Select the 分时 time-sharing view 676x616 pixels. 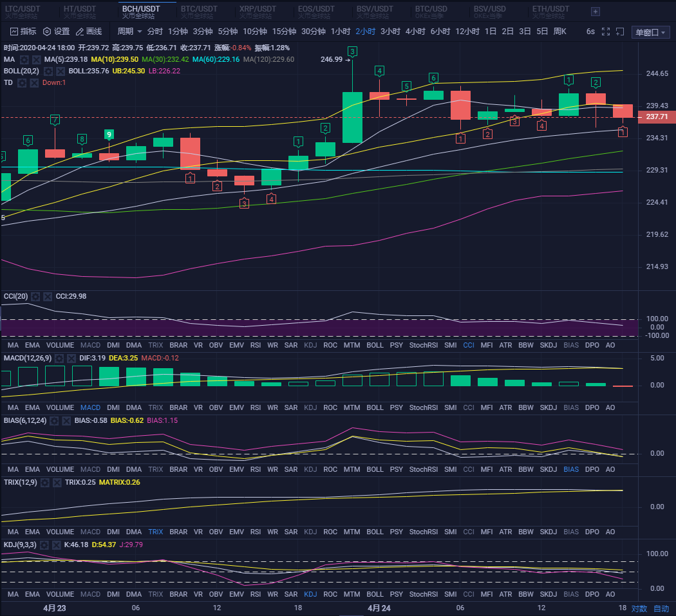pyautogui.click(x=155, y=32)
